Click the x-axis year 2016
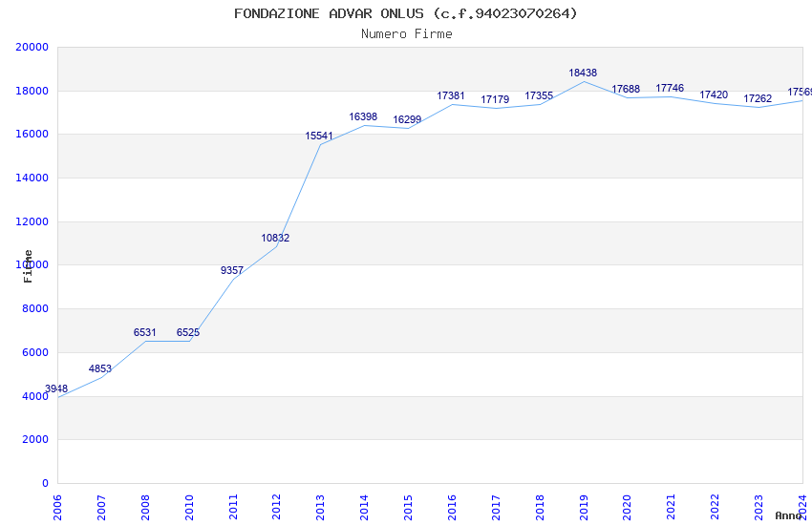The height and width of the screenshot is (525, 812). pyautogui.click(x=452, y=508)
